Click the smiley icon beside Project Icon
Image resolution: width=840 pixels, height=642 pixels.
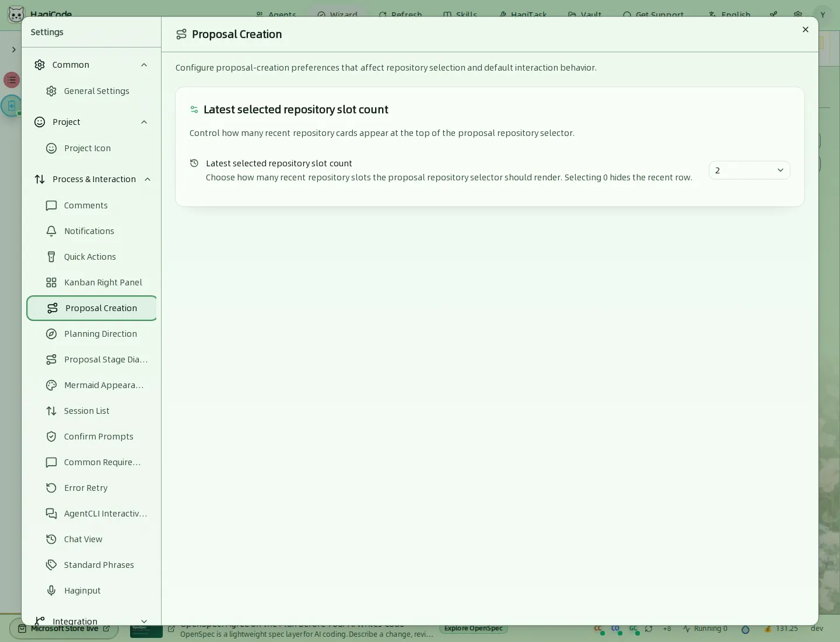(x=51, y=148)
